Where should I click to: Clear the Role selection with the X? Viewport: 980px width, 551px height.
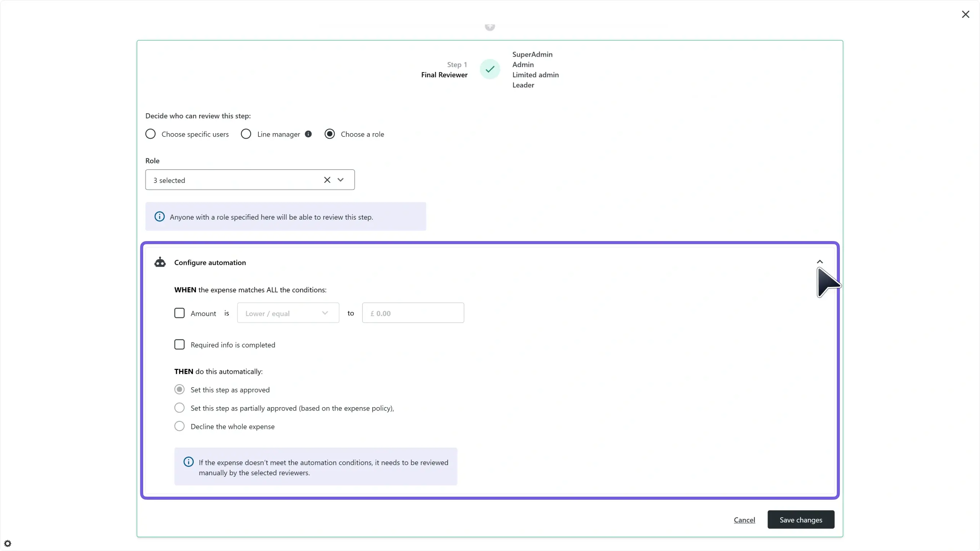pyautogui.click(x=327, y=180)
